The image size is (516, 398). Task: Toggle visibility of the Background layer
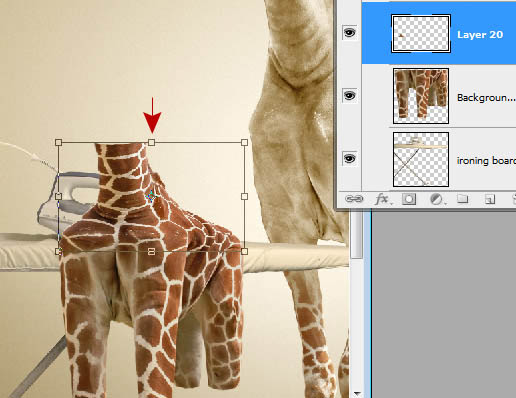[x=349, y=96]
